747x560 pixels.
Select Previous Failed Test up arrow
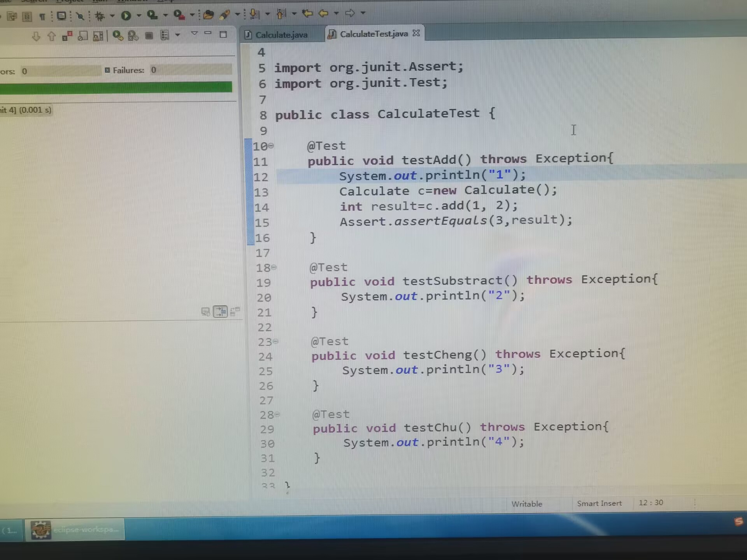click(x=51, y=36)
